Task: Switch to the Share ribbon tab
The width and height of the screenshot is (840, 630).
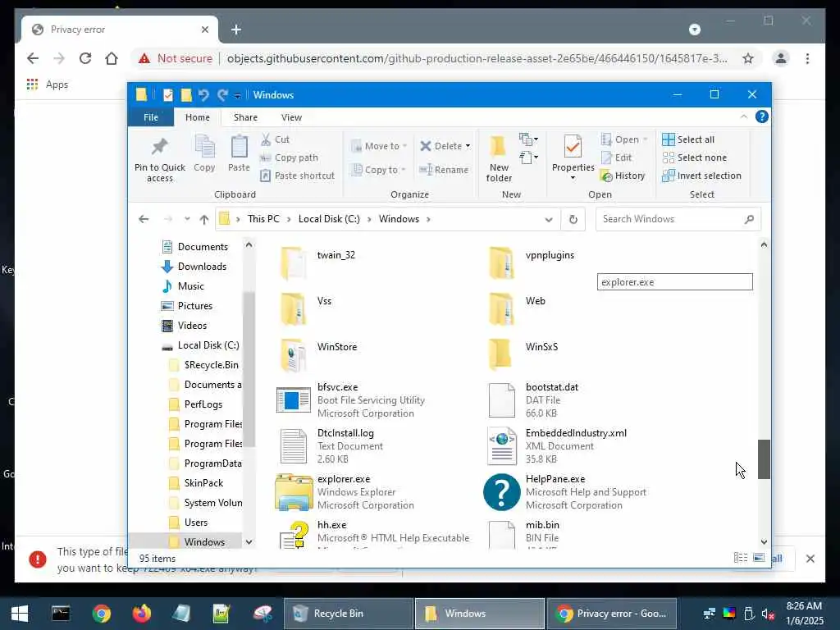Action: pyautogui.click(x=245, y=117)
